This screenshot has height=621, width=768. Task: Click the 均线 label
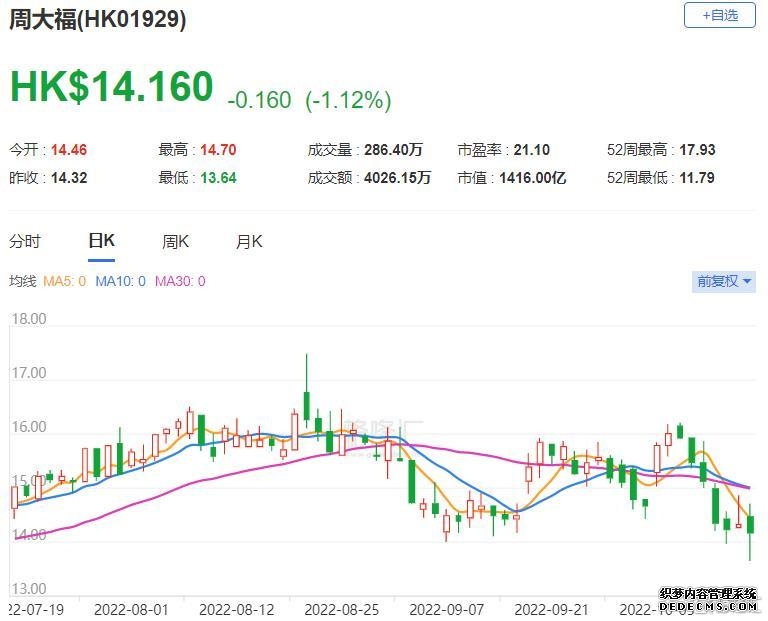pyautogui.click(x=23, y=281)
